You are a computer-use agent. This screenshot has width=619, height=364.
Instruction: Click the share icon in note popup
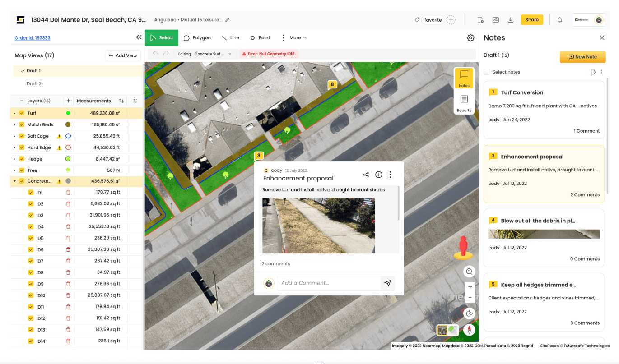point(366,175)
